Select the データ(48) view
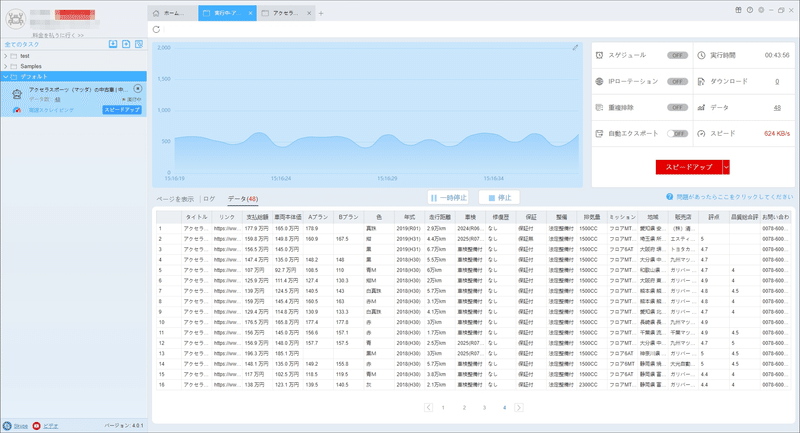Screen dimensions: 800x433 [x=243, y=199]
